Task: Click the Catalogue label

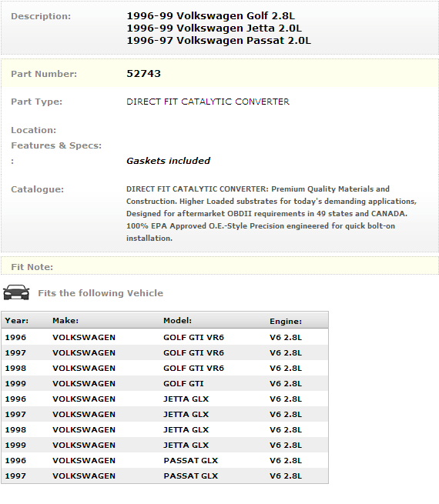Action: [x=37, y=189]
